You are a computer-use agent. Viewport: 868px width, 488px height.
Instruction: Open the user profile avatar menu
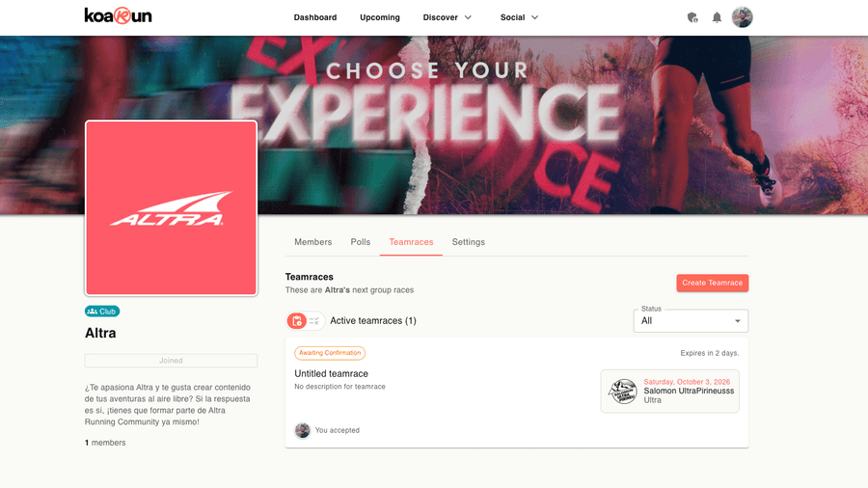point(742,17)
